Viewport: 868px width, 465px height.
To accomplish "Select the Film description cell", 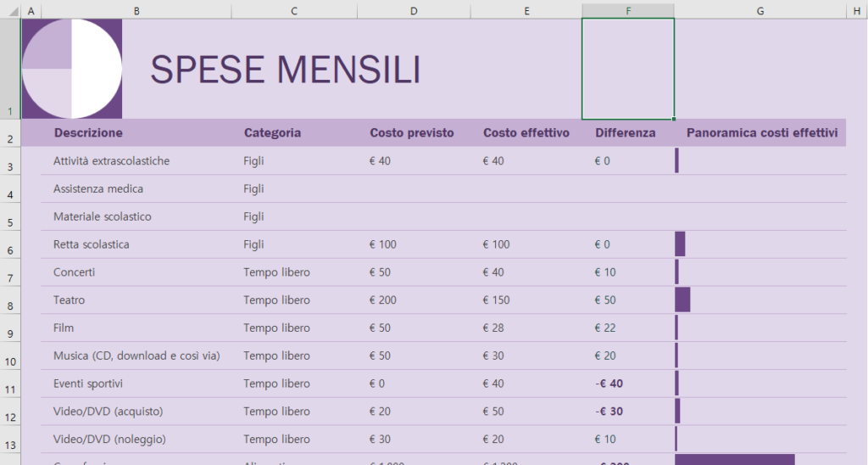I will coord(136,328).
